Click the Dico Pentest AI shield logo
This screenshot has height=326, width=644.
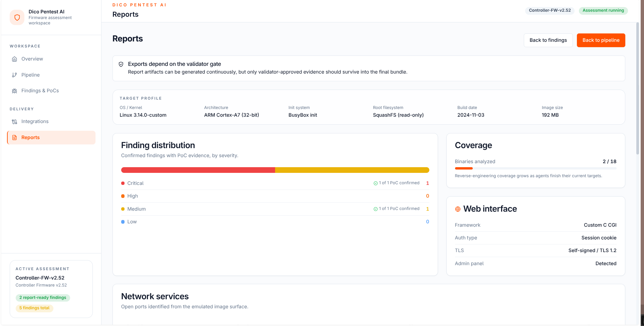coord(17,17)
